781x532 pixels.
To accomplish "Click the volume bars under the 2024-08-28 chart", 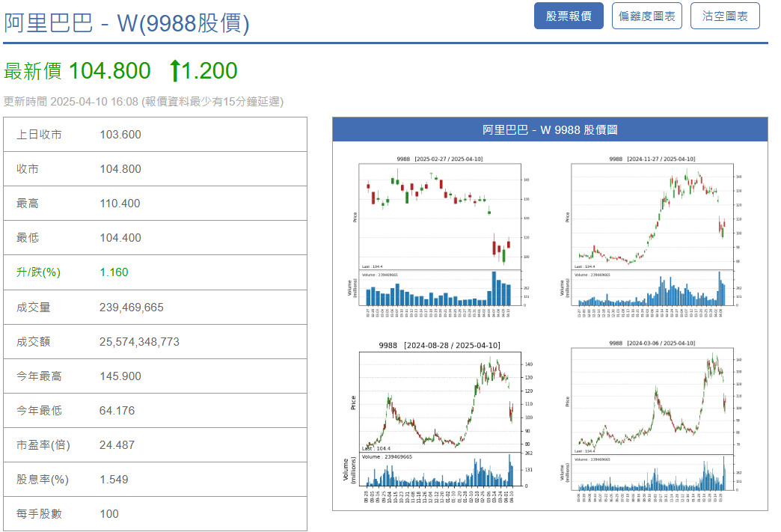I will click(441, 470).
